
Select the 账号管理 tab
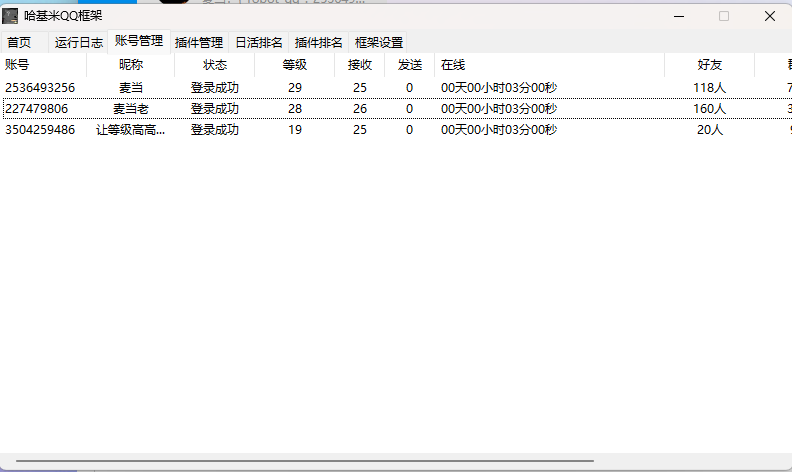[x=139, y=42]
